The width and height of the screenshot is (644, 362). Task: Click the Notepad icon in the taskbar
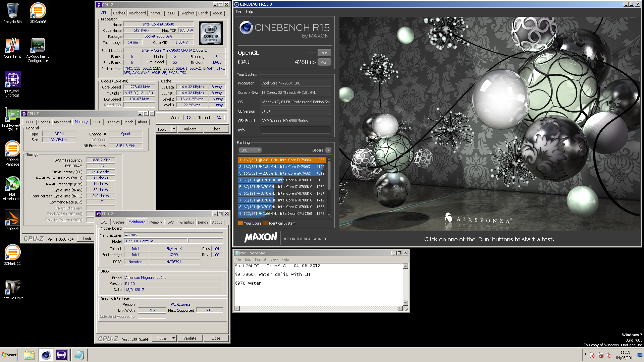(x=79, y=355)
